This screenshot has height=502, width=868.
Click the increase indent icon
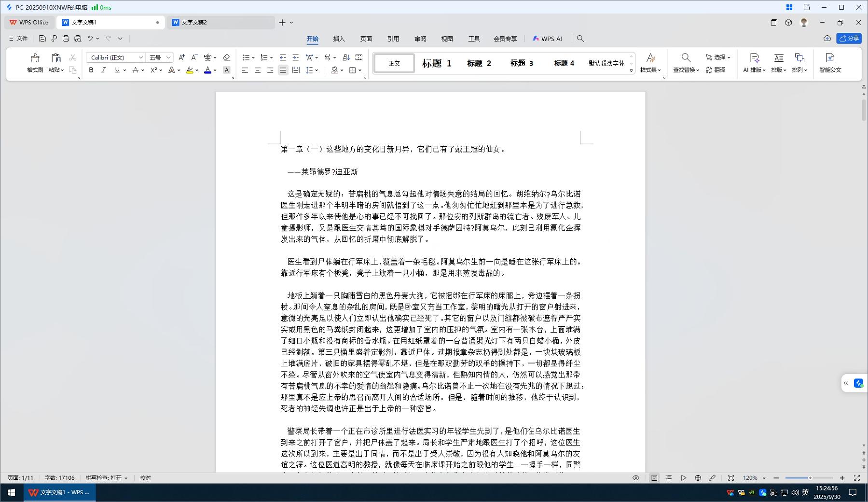pos(296,57)
